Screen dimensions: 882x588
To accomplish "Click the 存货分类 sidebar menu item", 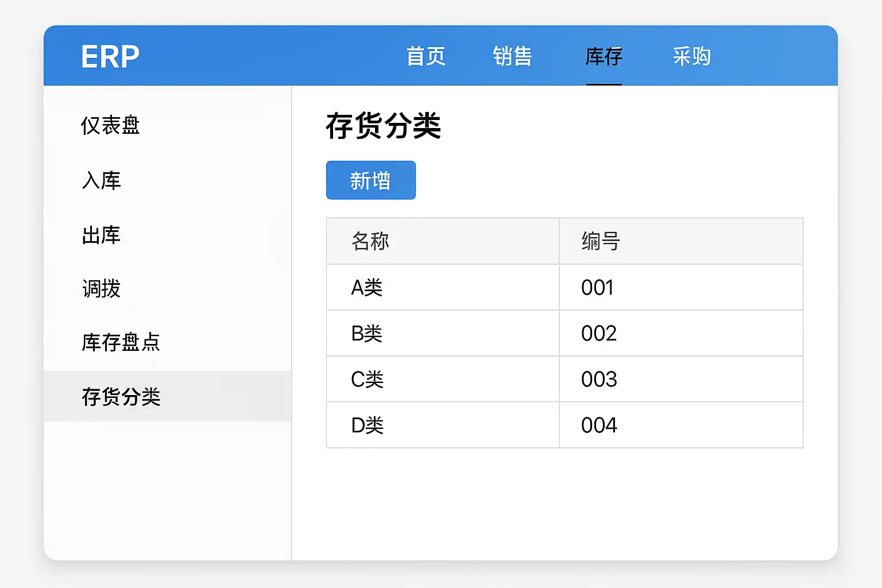I will pyautogui.click(x=121, y=397).
